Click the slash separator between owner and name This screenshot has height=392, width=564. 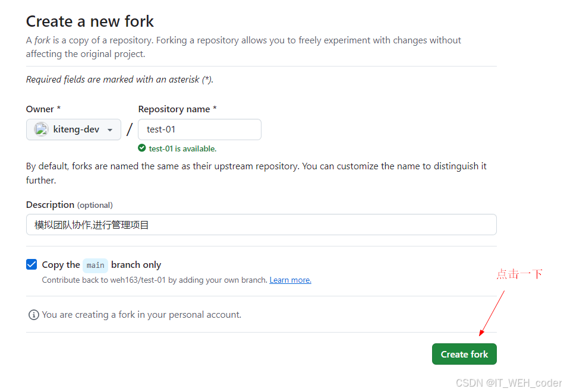(130, 129)
